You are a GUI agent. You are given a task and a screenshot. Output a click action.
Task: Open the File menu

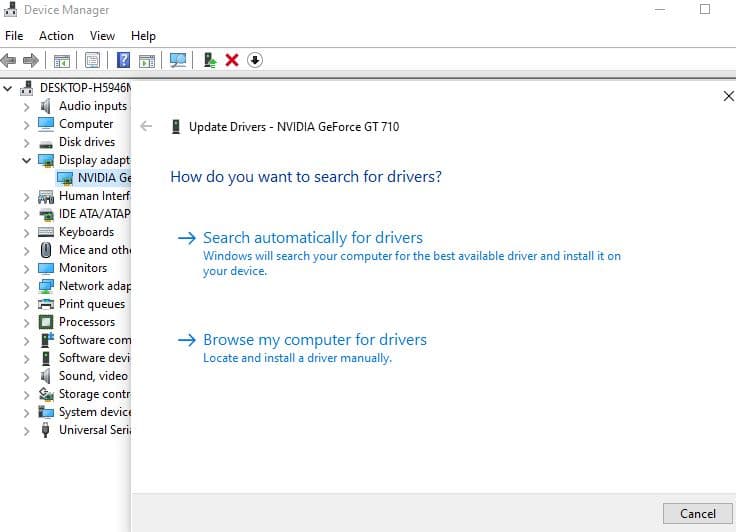pyautogui.click(x=14, y=36)
